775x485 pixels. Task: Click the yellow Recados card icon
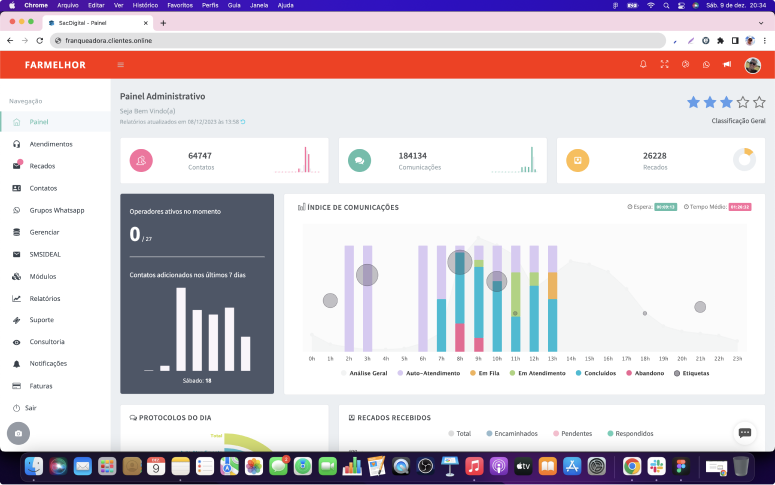[577, 161]
